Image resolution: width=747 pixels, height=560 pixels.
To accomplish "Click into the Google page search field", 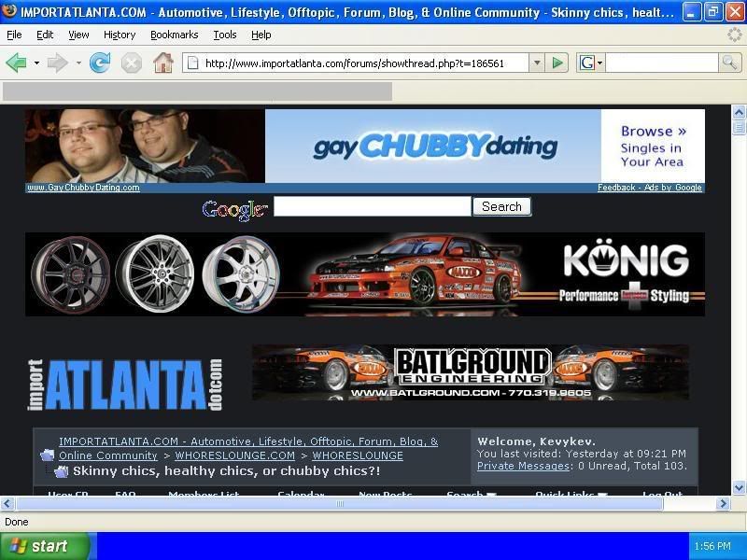I will tap(372, 206).
